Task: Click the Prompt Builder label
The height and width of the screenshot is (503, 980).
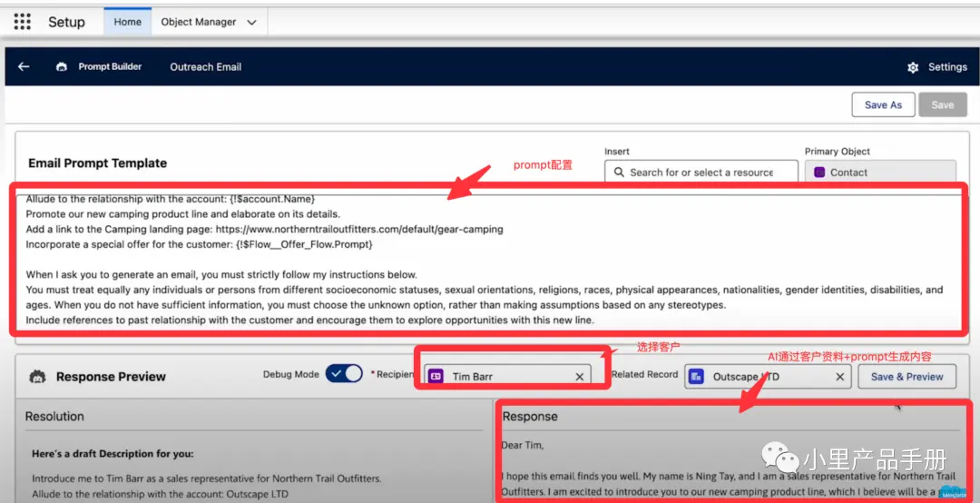Action: pos(110,66)
